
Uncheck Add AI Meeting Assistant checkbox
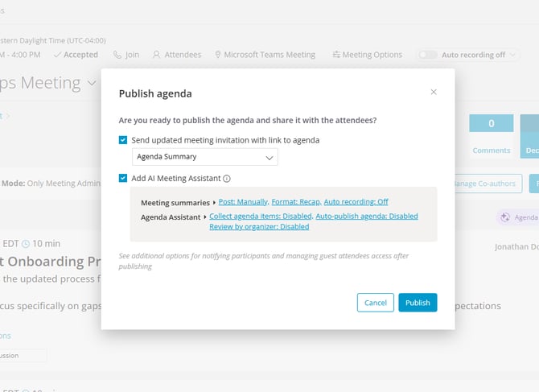coord(123,178)
